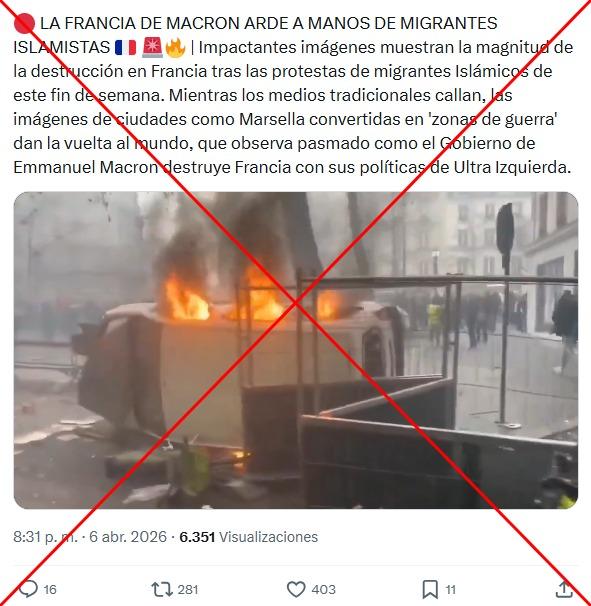Click the reply speech bubble icon

[28, 589]
